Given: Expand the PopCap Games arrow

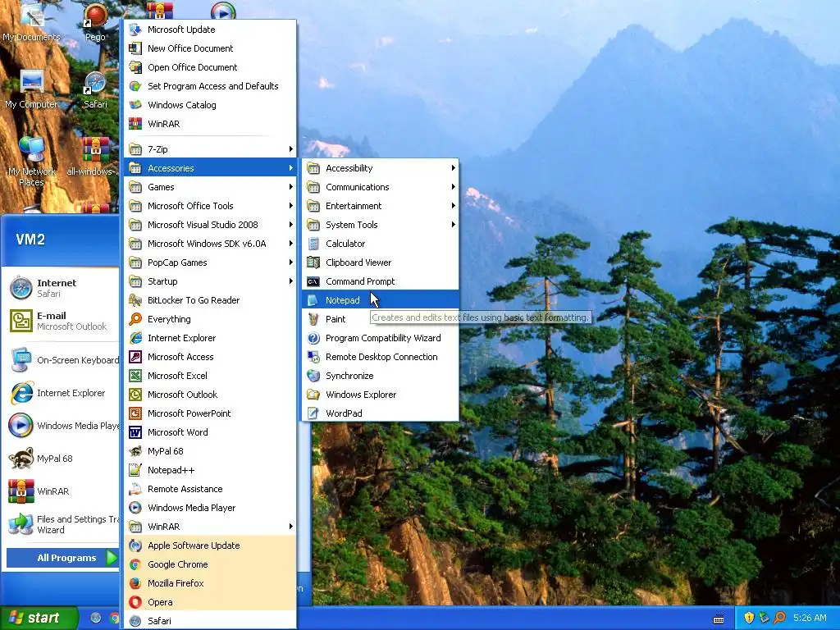Looking at the screenshot, I should coord(291,262).
